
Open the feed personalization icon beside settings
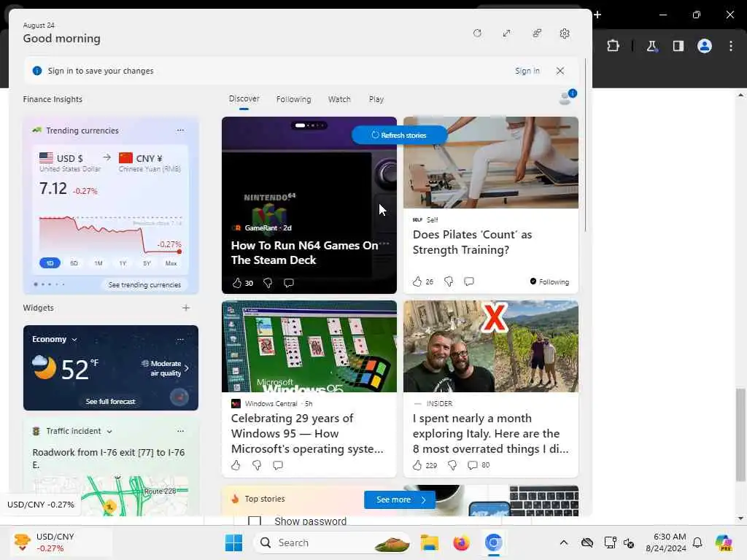(x=536, y=34)
